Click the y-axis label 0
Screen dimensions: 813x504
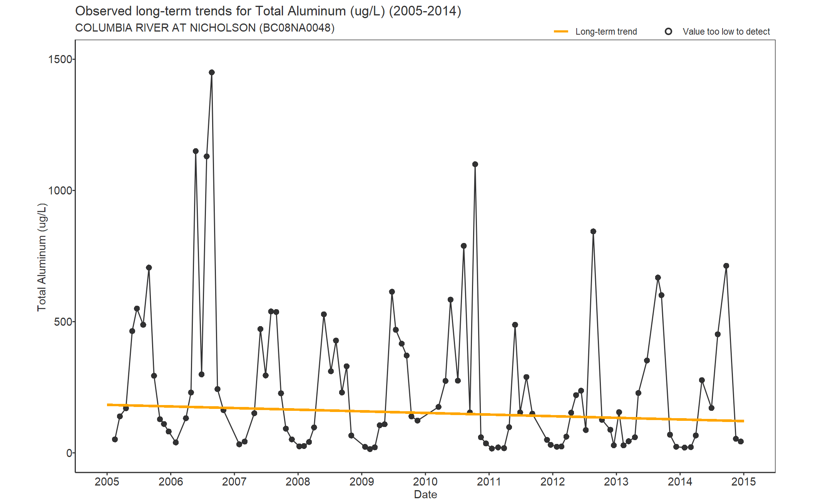point(69,453)
